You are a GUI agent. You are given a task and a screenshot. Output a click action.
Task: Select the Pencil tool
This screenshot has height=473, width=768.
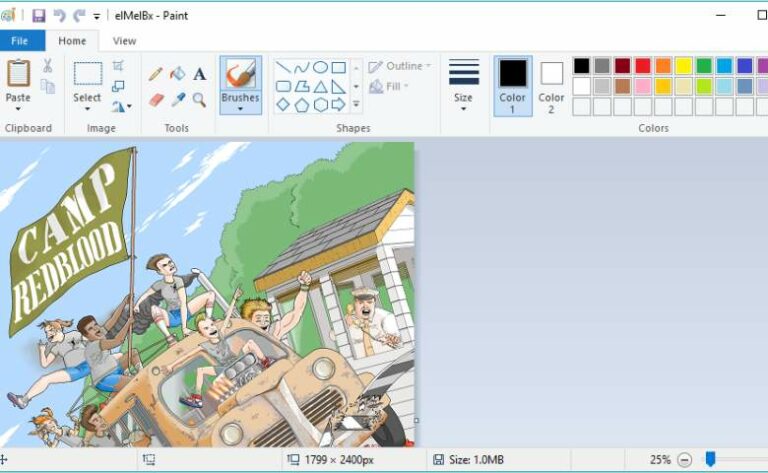(x=156, y=74)
